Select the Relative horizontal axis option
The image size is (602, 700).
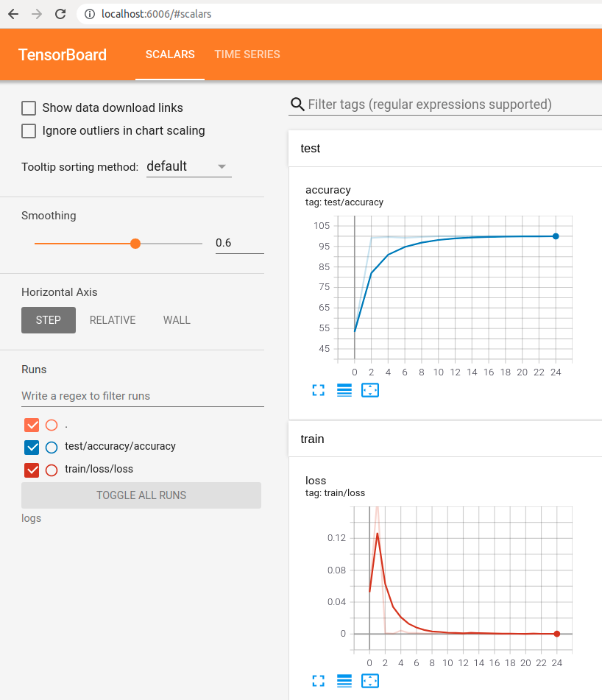pyautogui.click(x=113, y=320)
